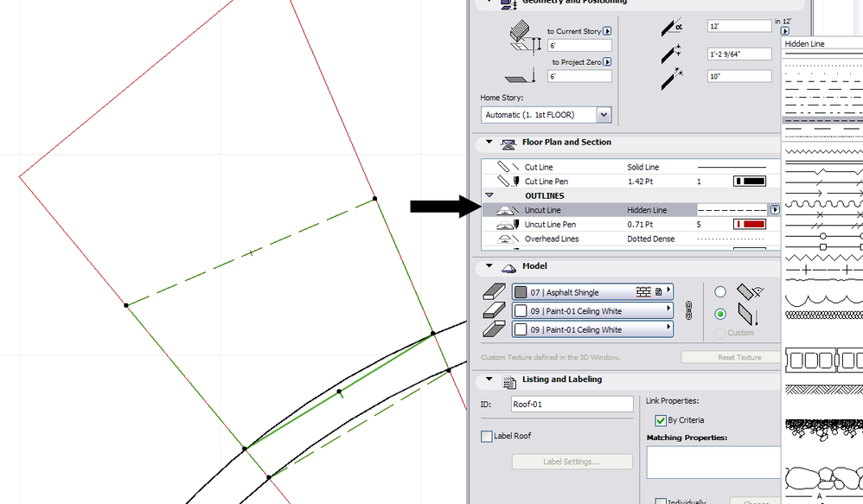This screenshot has height=504, width=863.
Task: Select the dash-dot line type entry
Action: coord(822,97)
